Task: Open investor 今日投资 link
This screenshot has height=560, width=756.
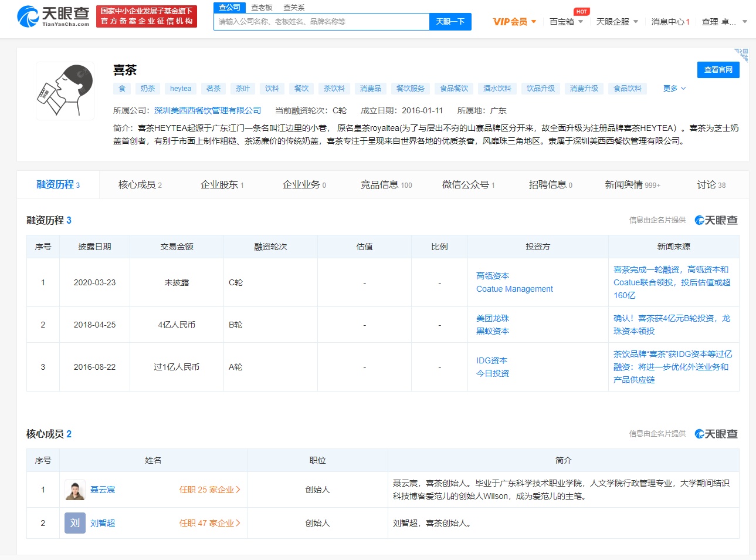Action: coord(493,373)
